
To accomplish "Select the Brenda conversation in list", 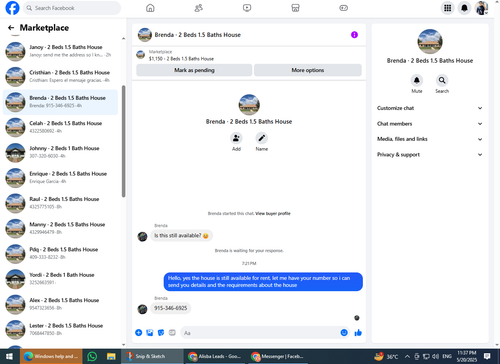I will coord(60,102).
